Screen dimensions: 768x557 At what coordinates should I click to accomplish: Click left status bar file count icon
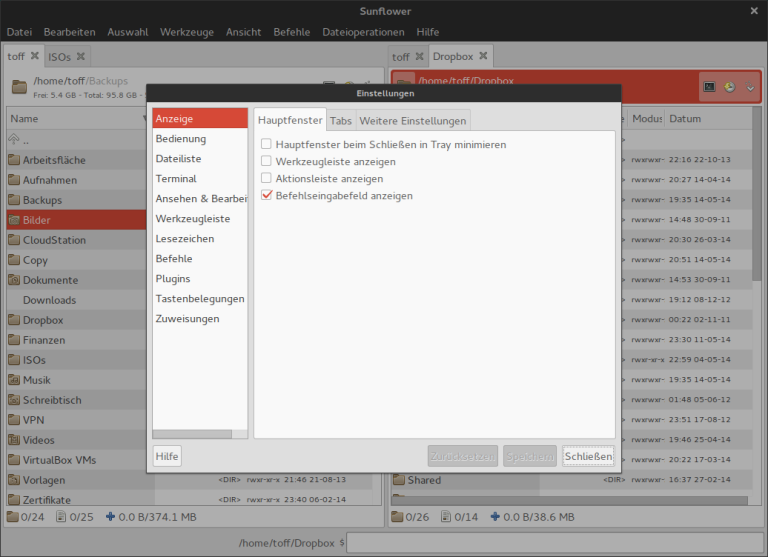pyautogui.click(x=61, y=516)
